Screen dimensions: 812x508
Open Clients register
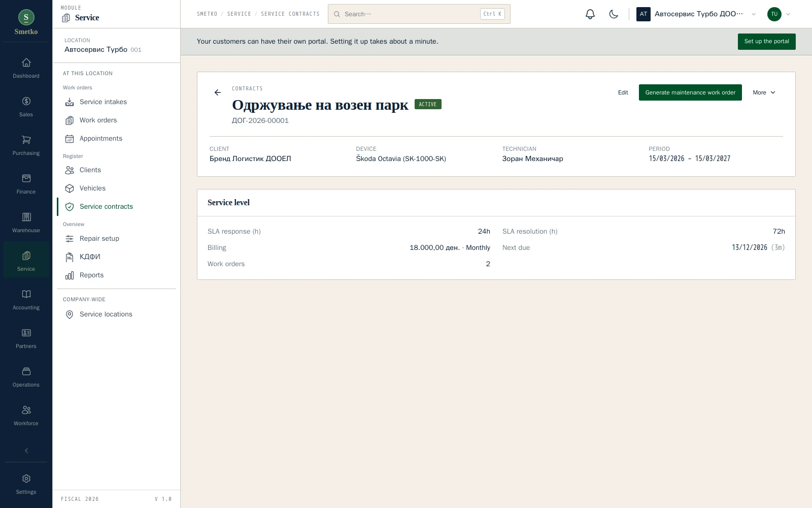tap(116, 170)
